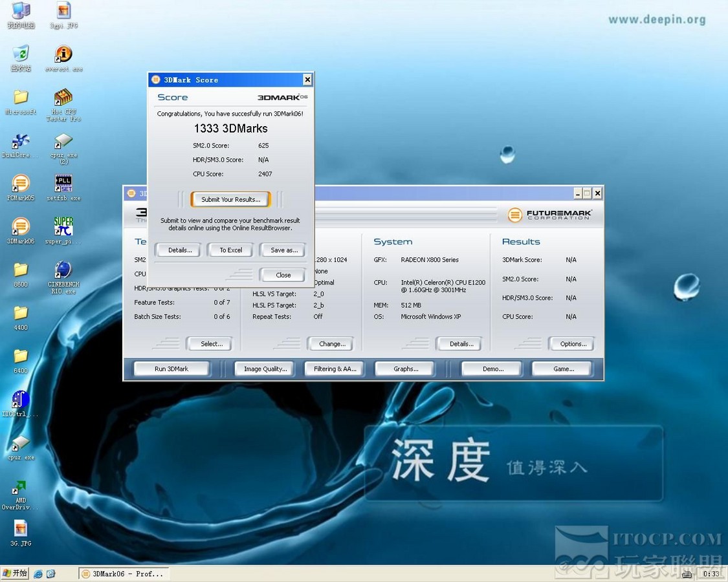Click the OS value Microsoft Windows XP
The width and height of the screenshot is (728, 582).
[x=431, y=316]
